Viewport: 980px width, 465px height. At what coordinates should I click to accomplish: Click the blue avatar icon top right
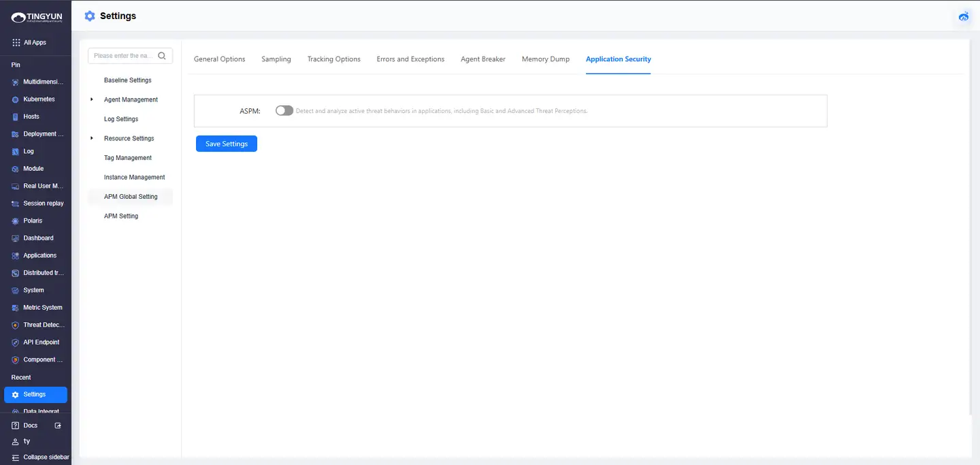pos(964,16)
